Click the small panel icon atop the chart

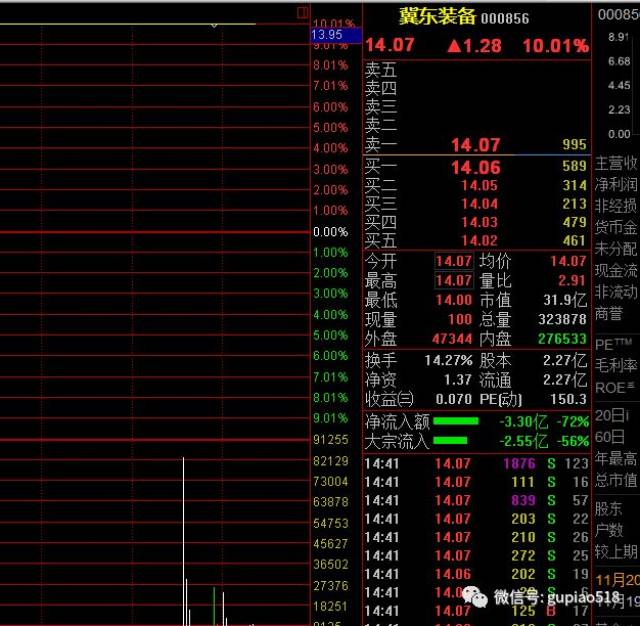pos(302,13)
